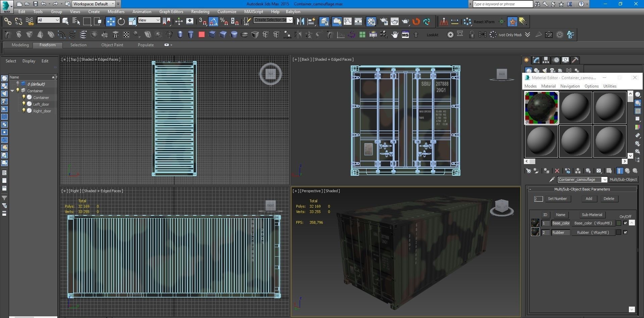The height and width of the screenshot is (318, 644).
Task: Open Material Editor Utilities menu
Action: pyautogui.click(x=610, y=86)
